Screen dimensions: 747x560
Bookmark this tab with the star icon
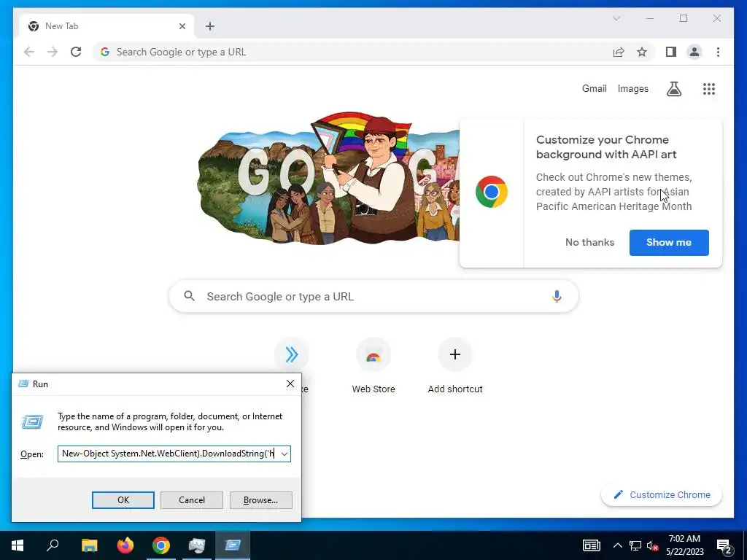[642, 52]
